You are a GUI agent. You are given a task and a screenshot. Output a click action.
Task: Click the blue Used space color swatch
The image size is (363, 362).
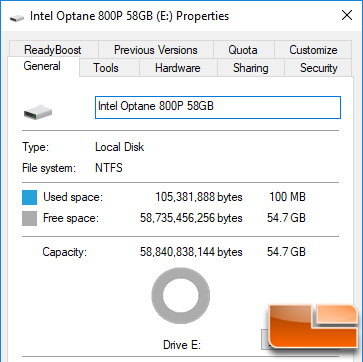click(29, 197)
